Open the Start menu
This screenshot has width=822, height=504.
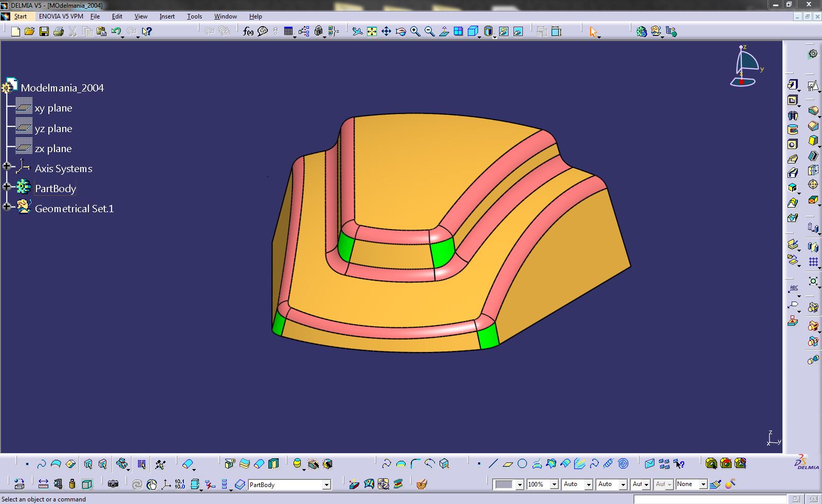click(20, 16)
